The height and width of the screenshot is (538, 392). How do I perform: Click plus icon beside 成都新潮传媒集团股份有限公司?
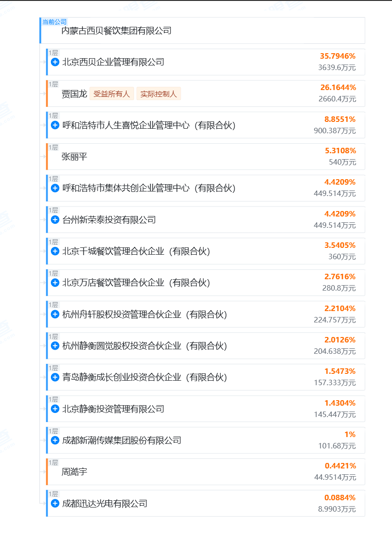coord(55,440)
